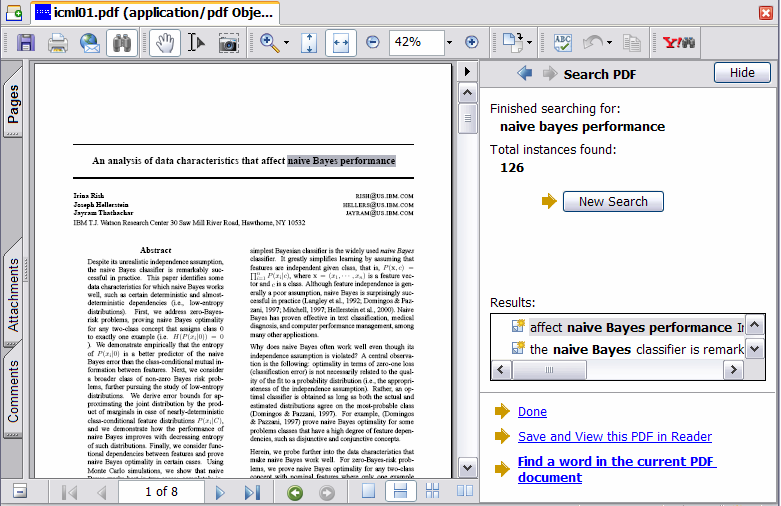Viewport: 781px width, 506px height.
Task: Open the undo dropdown arrow
Action: [609, 43]
